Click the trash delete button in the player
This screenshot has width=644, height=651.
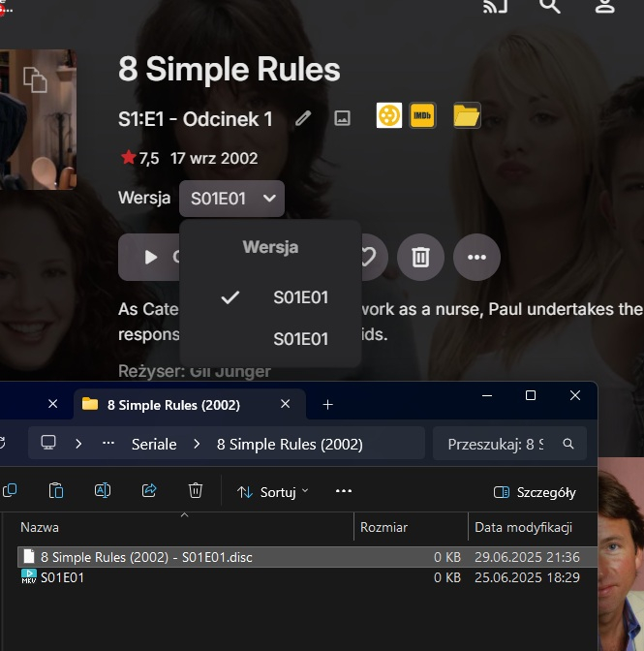[420, 257]
